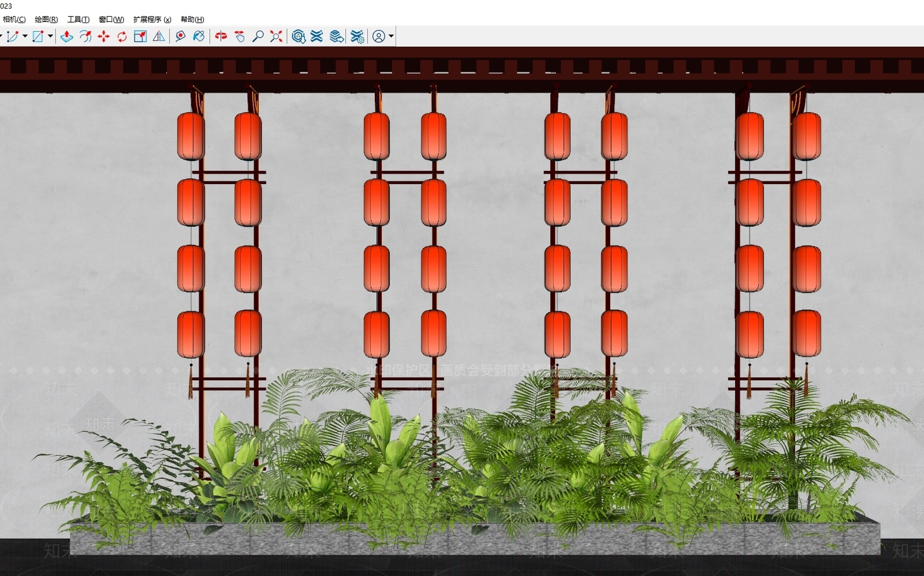Image resolution: width=924 pixels, height=576 pixels.
Task: Click the Zoom Extents tool
Action: tap(277, 36)
